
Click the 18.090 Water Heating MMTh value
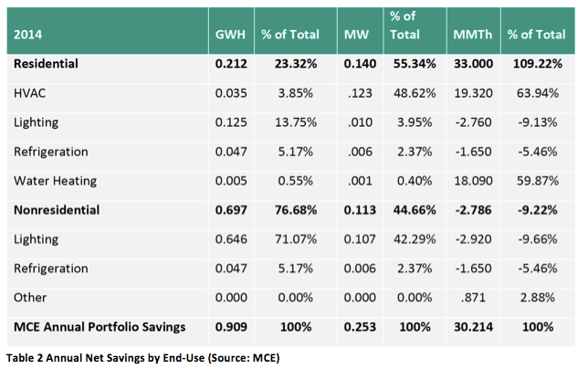coord(474,181)
